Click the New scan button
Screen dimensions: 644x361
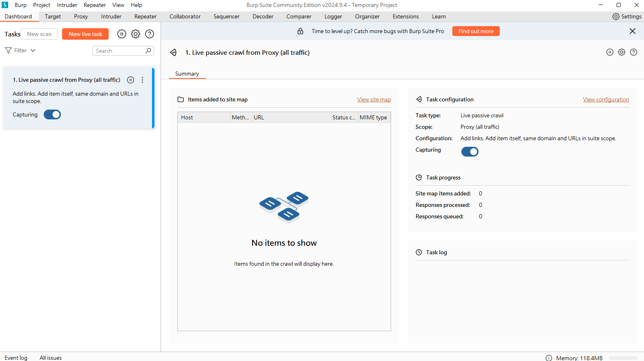point(39,34)
